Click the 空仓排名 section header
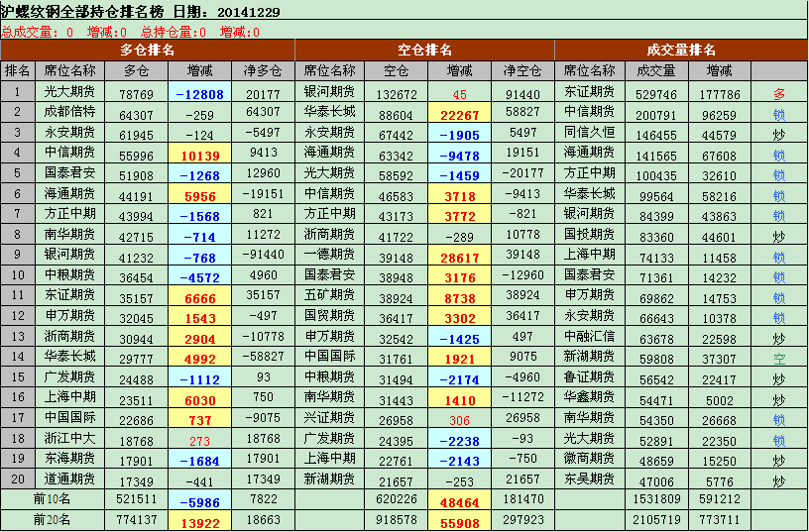The image size is (809, 532). [x=424, y=50]
